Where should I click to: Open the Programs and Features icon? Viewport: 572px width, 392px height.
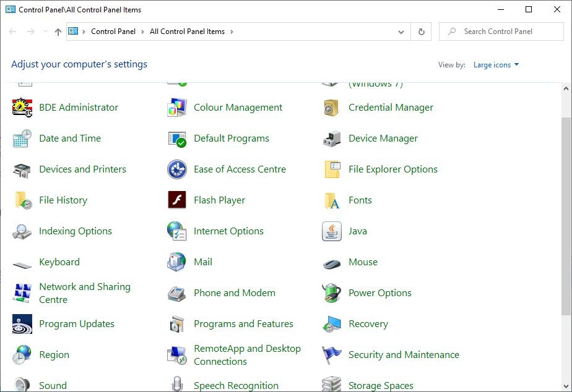point(177,324)
